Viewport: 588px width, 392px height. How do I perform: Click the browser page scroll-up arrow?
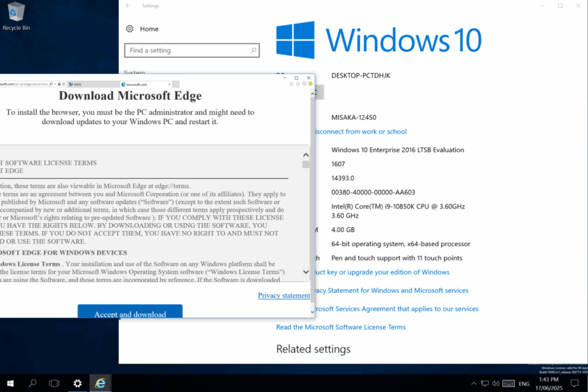pos(312,94)
